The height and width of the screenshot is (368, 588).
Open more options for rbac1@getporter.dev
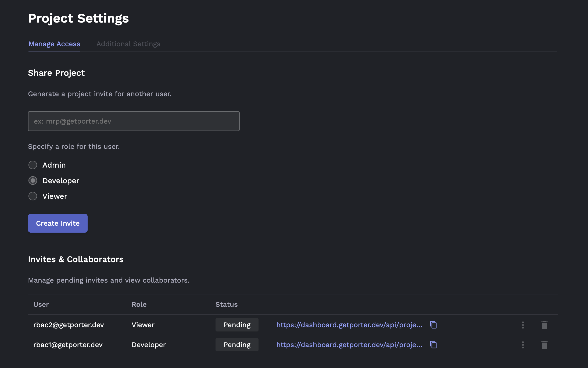pos(523,345)
